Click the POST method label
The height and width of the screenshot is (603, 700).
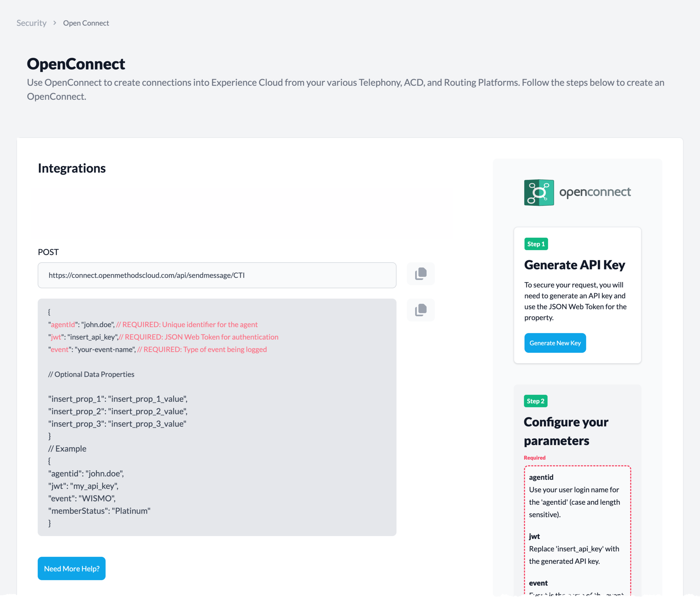click(48, 252)
